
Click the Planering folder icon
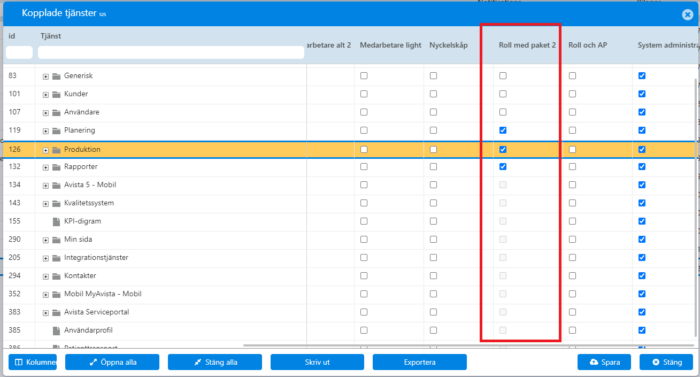pos(56,131)
